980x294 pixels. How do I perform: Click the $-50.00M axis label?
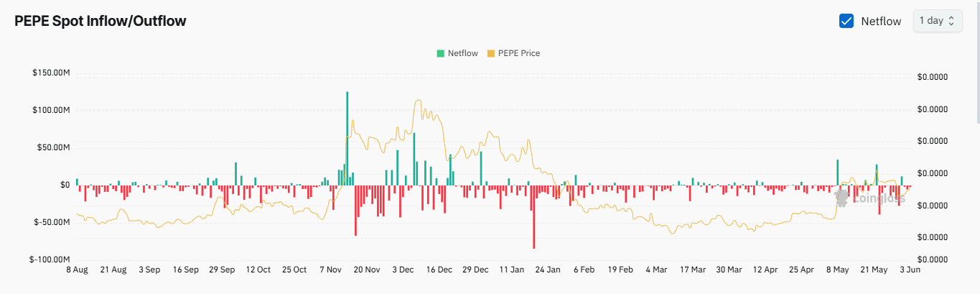pyautogui.click(x=51, y=222)
